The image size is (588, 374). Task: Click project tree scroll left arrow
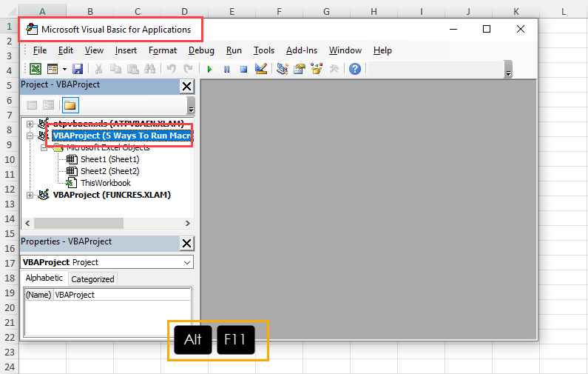[27, 224]
